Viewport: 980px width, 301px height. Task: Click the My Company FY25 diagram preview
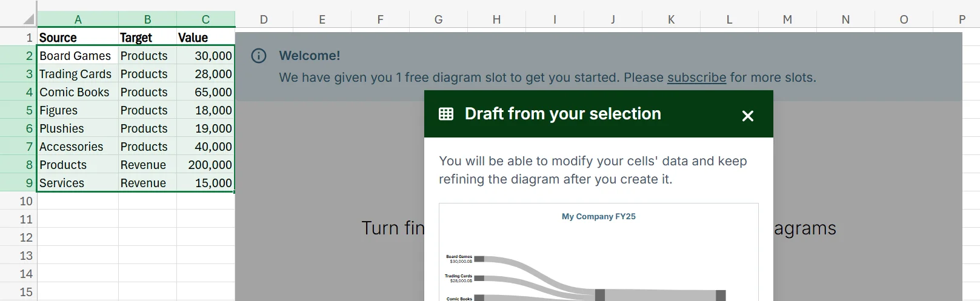click(599, 253)
